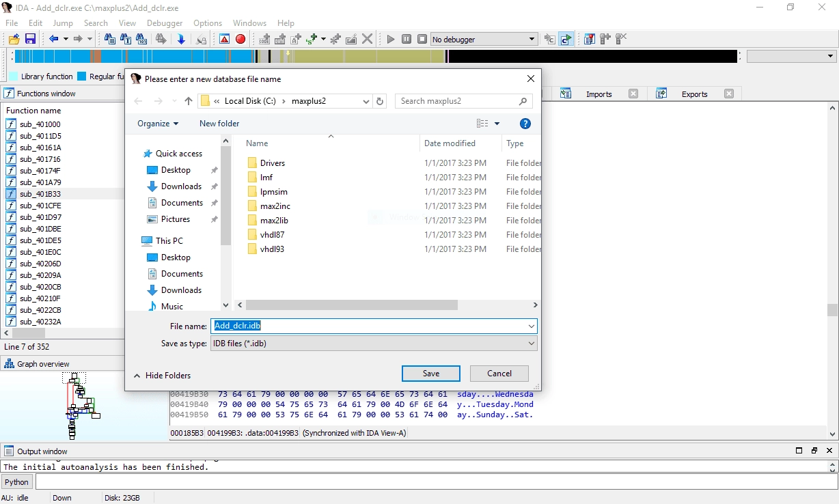Go up one folder with up arrow

pyautogui.click(x=189, y=101)
